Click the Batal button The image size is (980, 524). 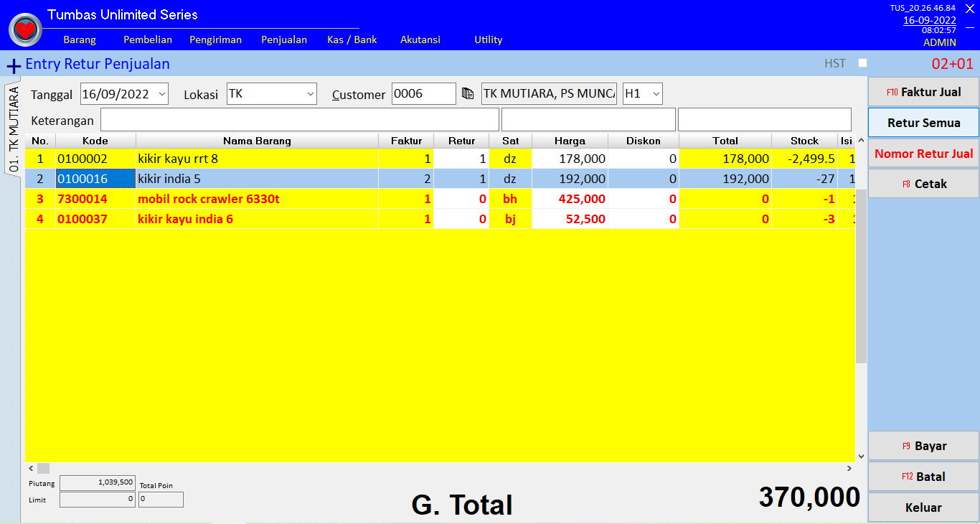[923, 477]
